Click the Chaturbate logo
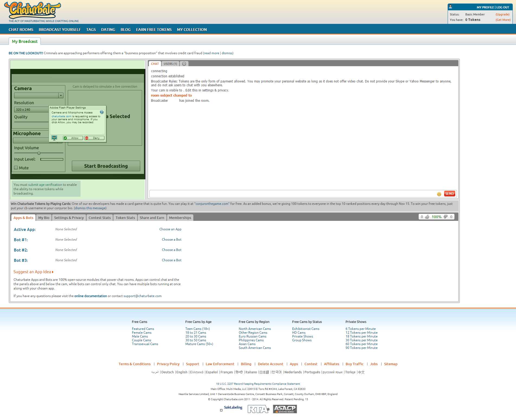 click(x=33, y=10)
